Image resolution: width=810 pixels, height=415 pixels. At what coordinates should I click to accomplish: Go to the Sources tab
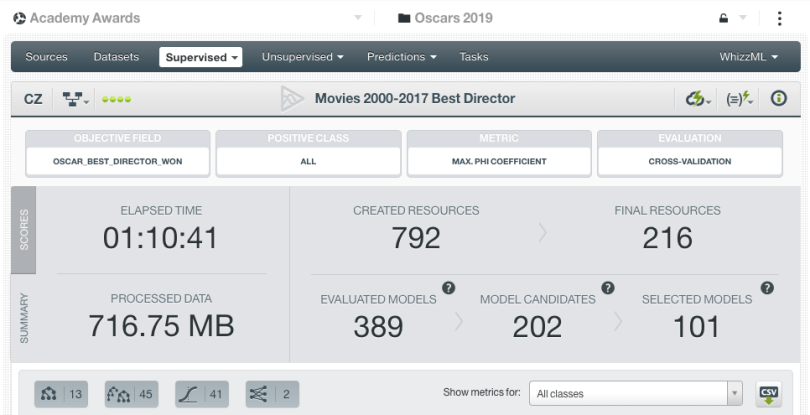[x=46, y=57]
